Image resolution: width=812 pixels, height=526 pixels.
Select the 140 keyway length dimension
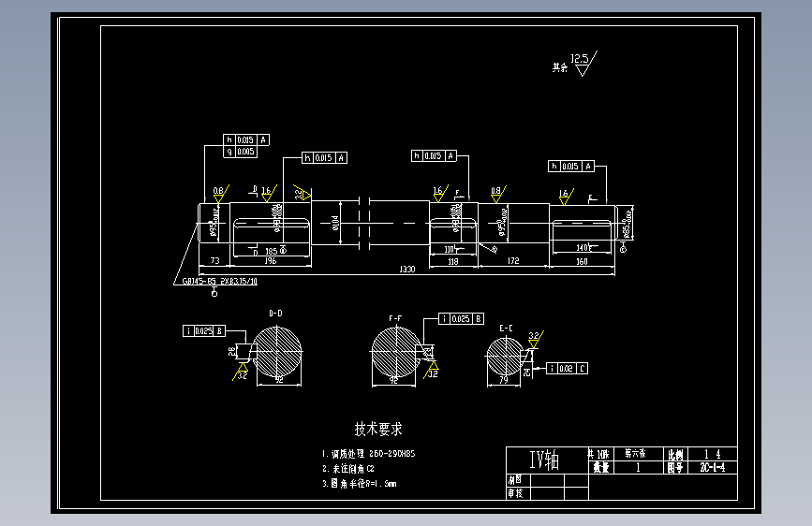pos(583,248)
